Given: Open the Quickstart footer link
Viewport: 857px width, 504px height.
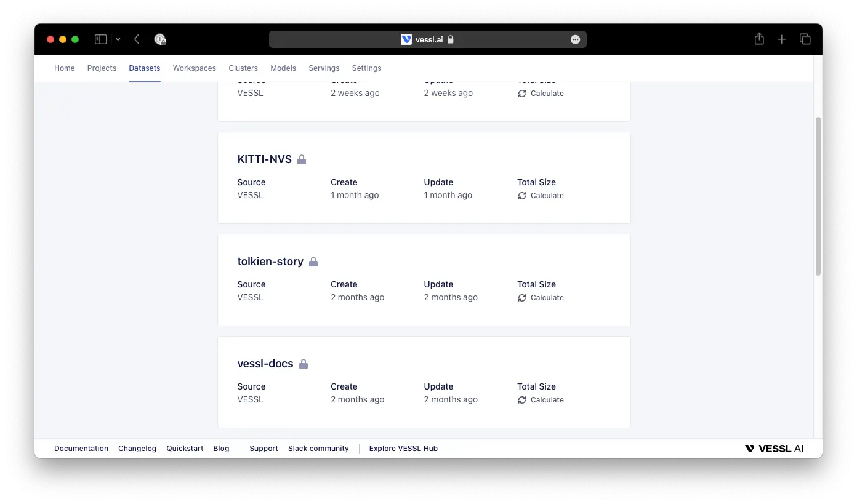Looking at the screenshot, I should tap(185, 449).
